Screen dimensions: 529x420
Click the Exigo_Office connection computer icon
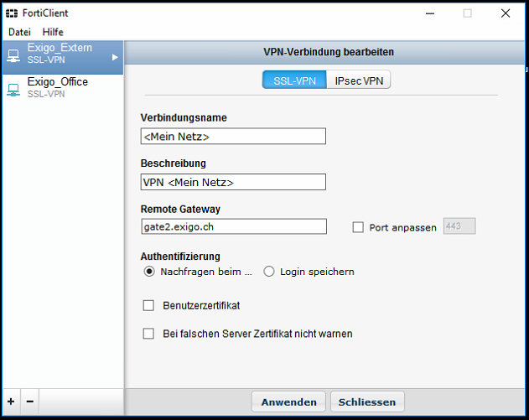tap(13, 90)
